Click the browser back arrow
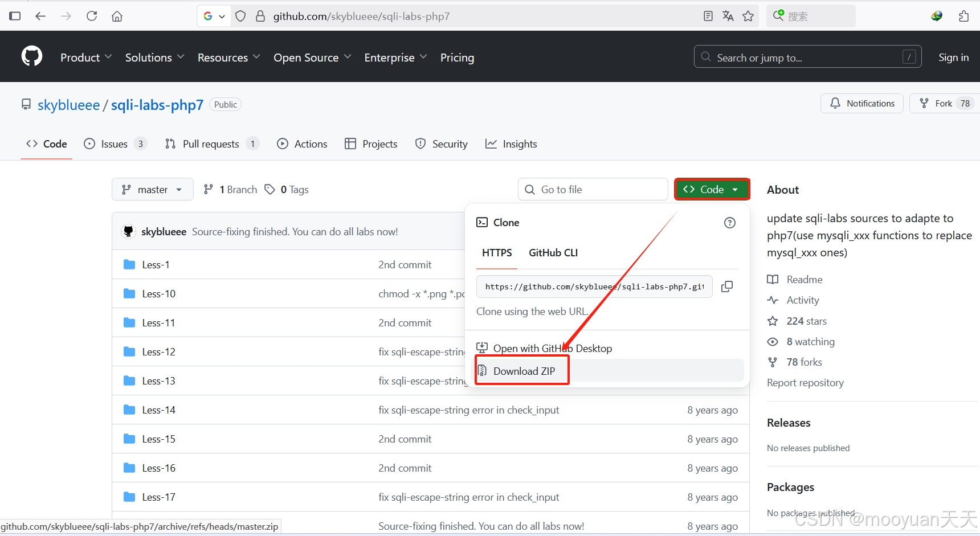The height and width of the screenshot is (536, 980). point(40,16)
